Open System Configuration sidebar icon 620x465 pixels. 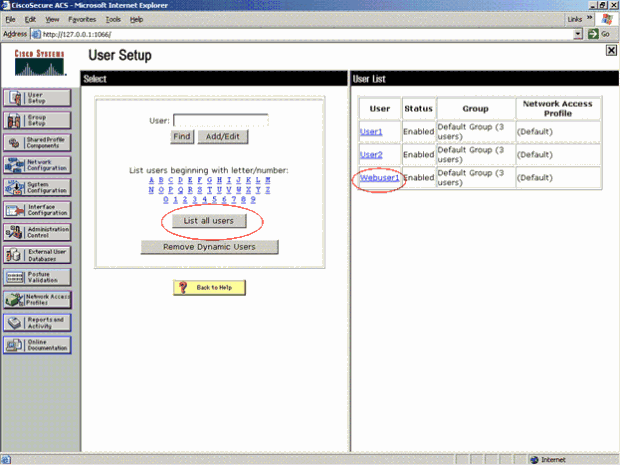(x=37, y=187)
